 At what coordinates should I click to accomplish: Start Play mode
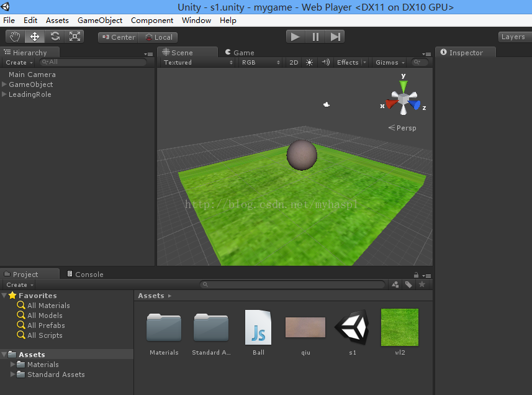tap(295, 37)
